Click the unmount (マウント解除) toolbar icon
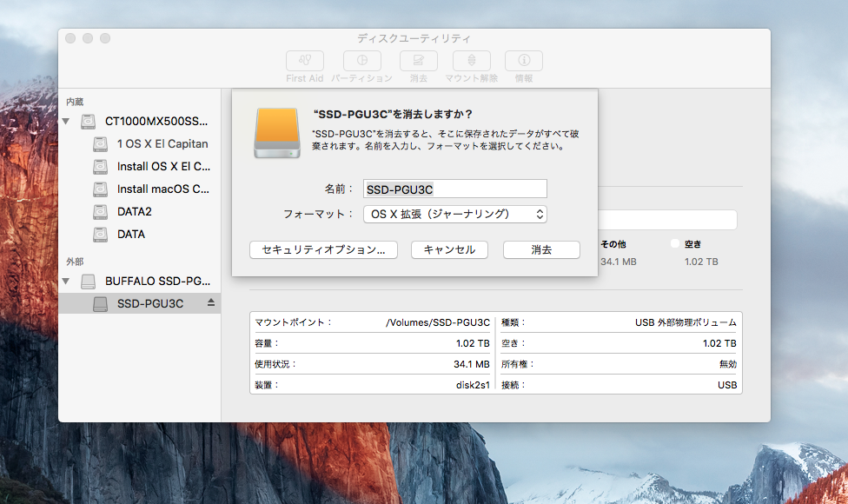This screenshot has width=848, height=504. (x=471, y=61)
